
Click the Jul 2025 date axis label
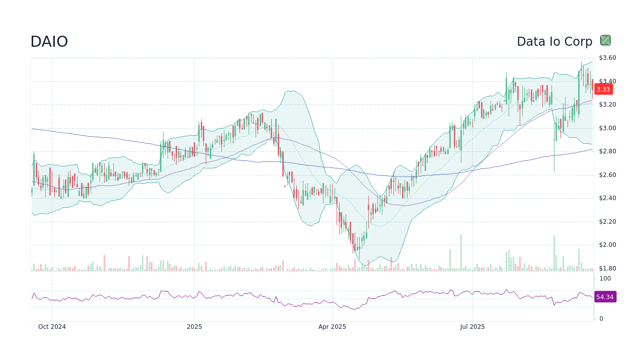(x=473, y=327)
